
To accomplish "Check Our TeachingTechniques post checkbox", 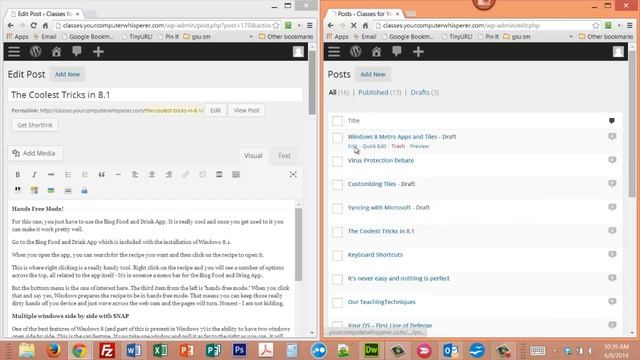I will click(337, 303).
